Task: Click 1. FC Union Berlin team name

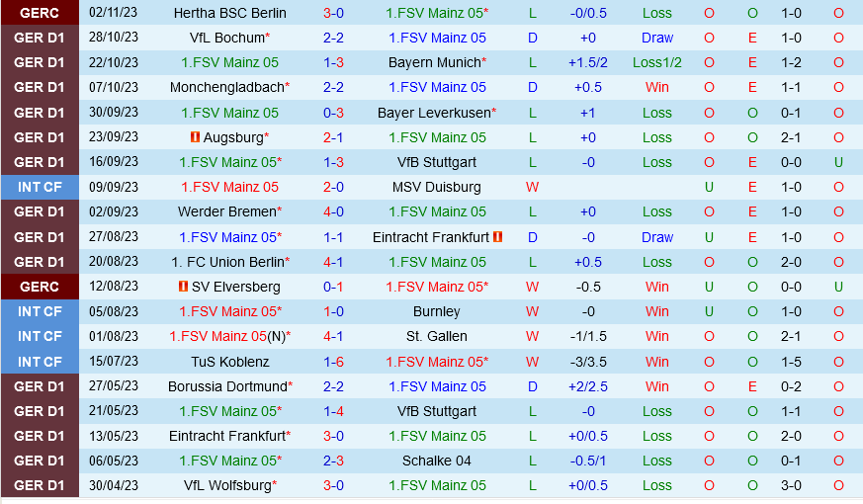Action: coord(227,262)
